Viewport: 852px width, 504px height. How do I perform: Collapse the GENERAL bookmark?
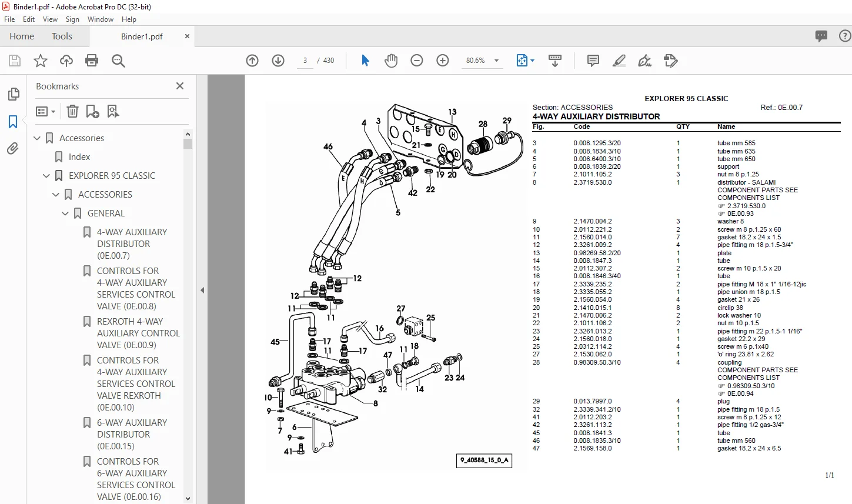coord(65,213)
